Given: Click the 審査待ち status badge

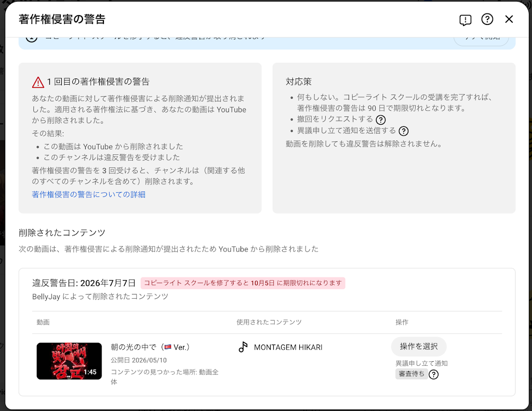Looking at the screenshot, I should [x=411, y=374].
